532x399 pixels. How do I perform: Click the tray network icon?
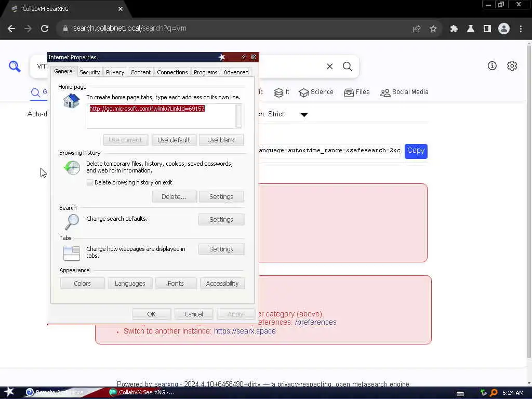tap(484, 393)
